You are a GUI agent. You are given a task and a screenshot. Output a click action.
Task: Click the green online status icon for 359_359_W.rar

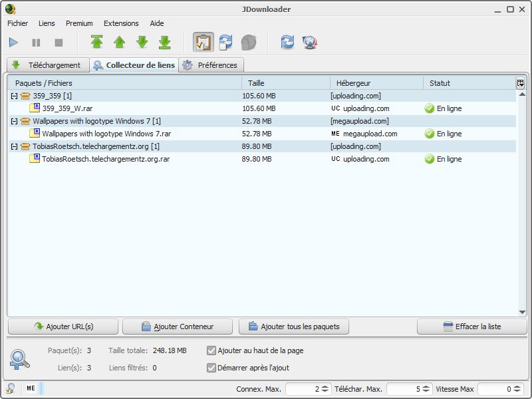pyautogui.click(x=429, y=108)
